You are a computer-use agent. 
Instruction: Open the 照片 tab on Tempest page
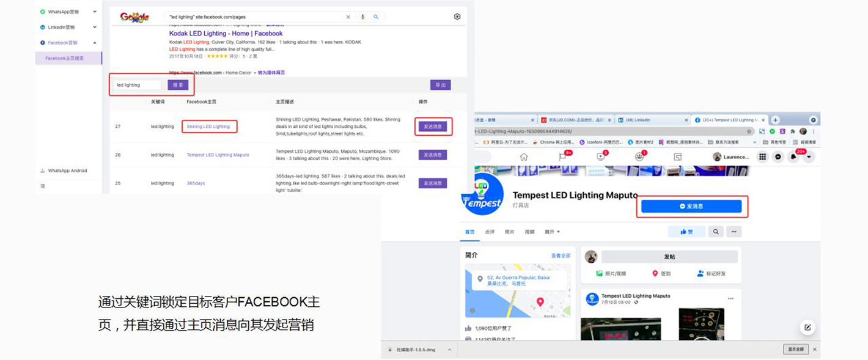(509, 232)
